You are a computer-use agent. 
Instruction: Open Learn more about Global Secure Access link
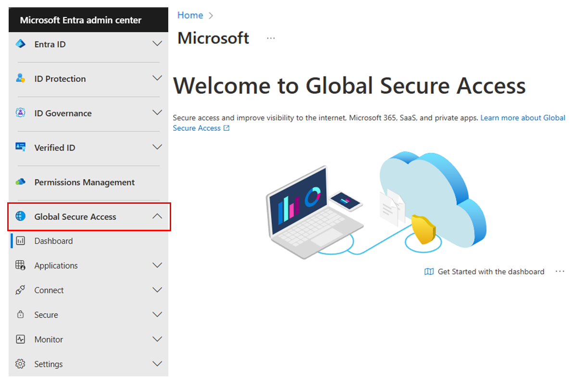(523, 117)
